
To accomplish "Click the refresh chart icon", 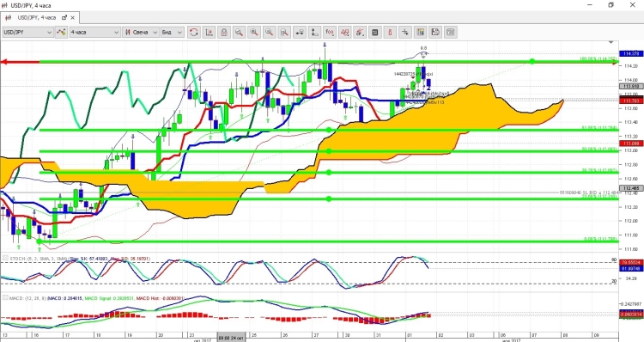I will point(194,32).
